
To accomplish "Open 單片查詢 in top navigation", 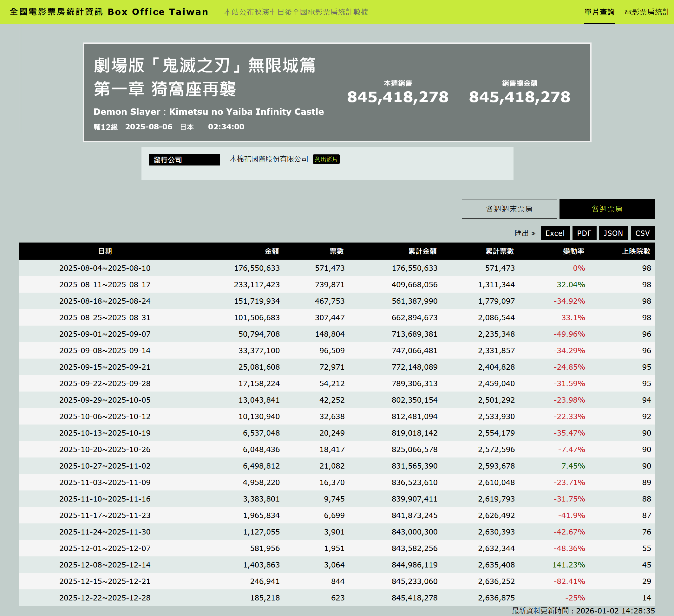I will pyautogui.click(x=599, y=12).
